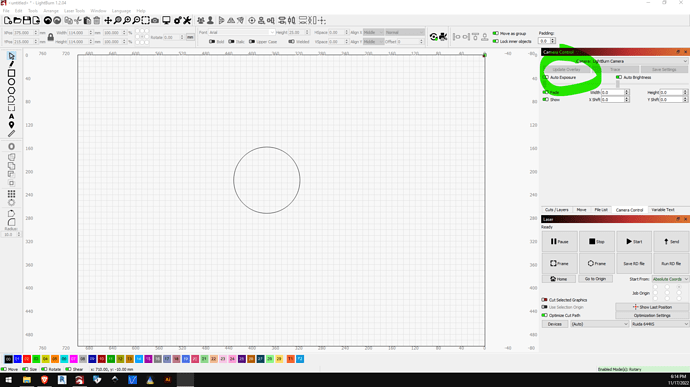The height and width of the screenshot is (387, 690).
Task: Open the (Auto) port dropdown
Action: [x=599, y=324]
